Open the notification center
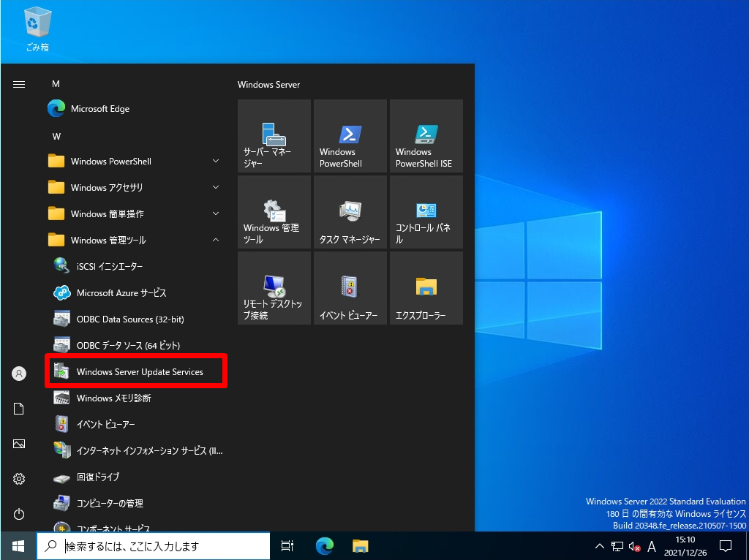 click(x=726, y=545)
